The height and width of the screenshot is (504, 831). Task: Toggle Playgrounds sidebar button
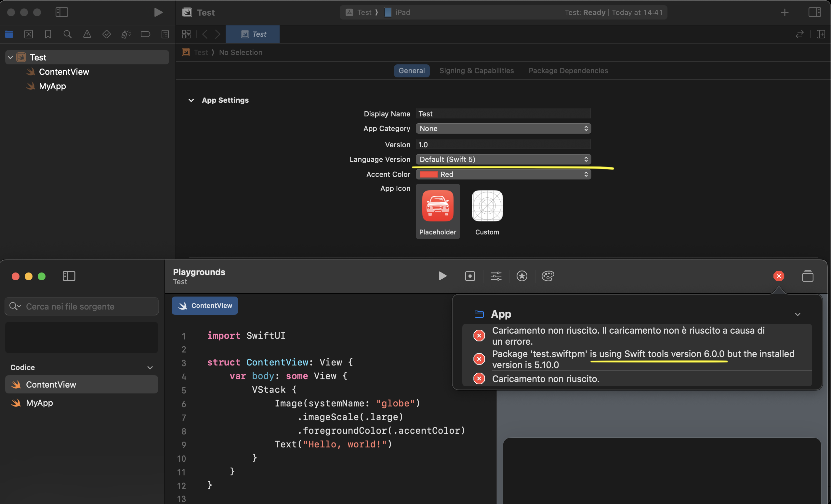point(69,276)
